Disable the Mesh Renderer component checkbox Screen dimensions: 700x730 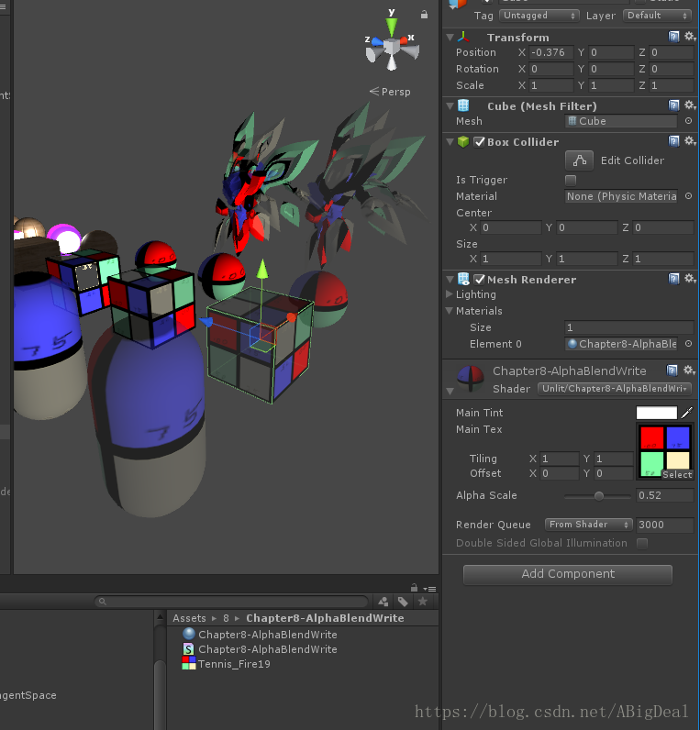[x=479, y=280]
